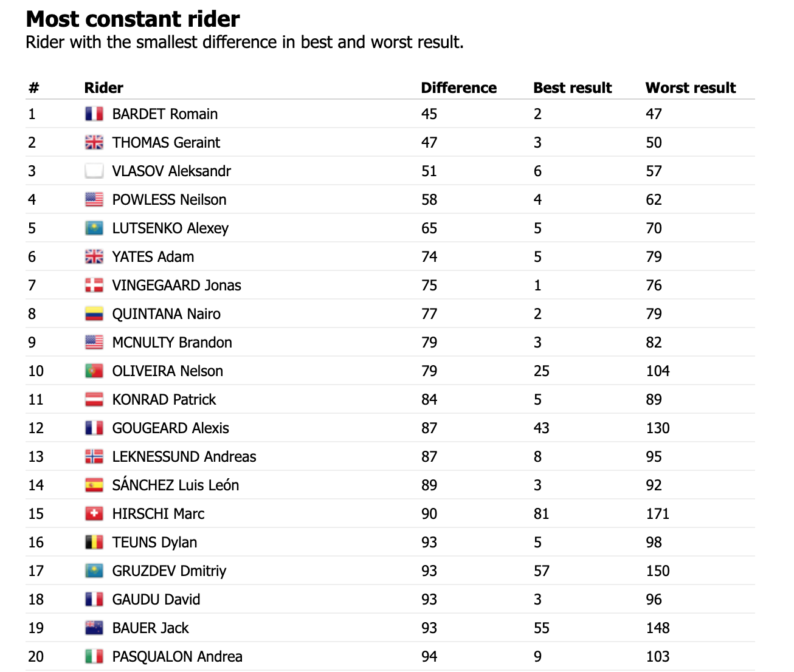Image resolution: width=794 pixels, height=672 pixels.
Task: Click the New Zealand flag beside BAUER Jack
Action: [94, 628]
